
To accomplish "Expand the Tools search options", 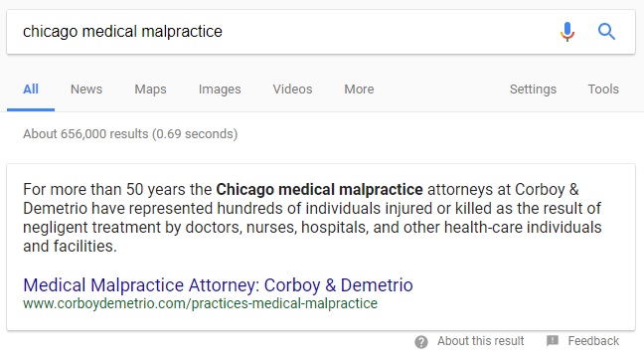I will [x=603, y=89].
